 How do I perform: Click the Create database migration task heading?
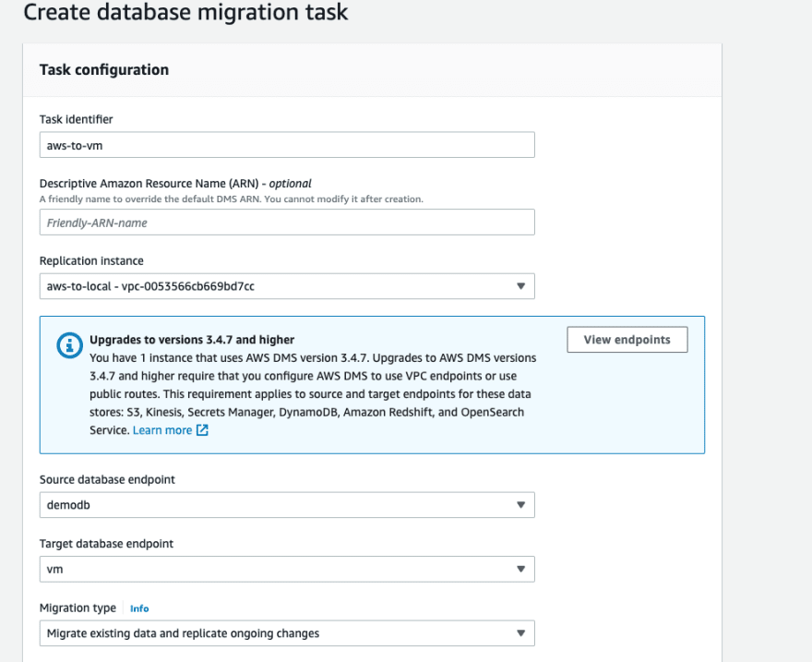point(185,12)
